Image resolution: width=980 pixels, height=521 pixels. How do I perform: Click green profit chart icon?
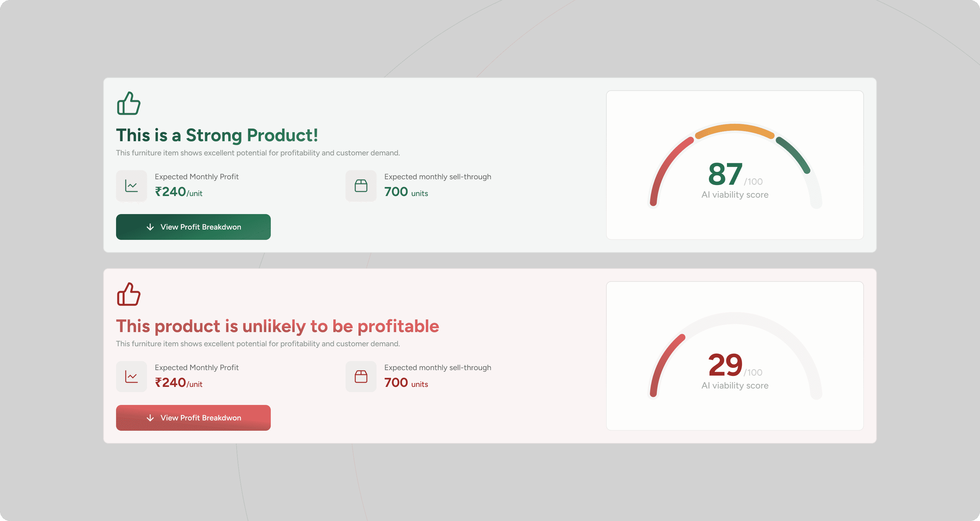tap(131, 186)
